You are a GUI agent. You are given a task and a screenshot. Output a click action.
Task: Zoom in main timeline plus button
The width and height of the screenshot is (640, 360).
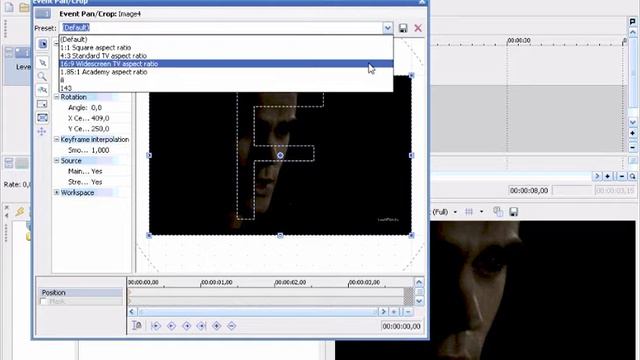608,176
